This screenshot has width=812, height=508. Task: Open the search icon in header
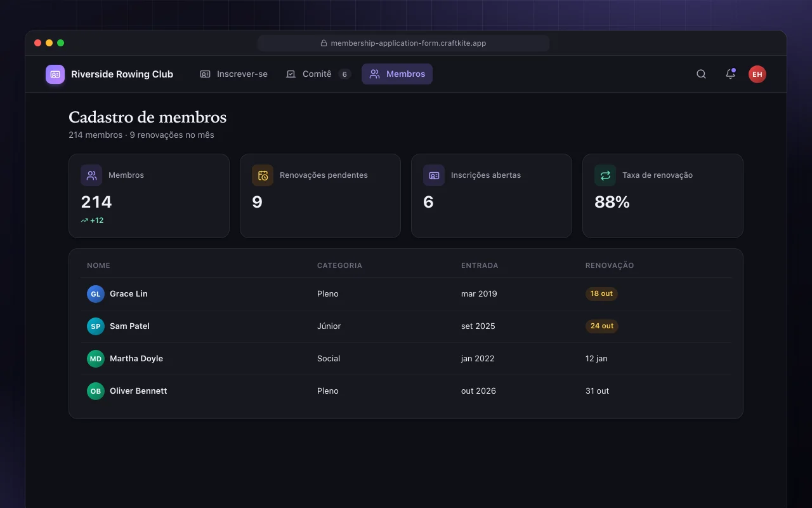click(701, 74)
